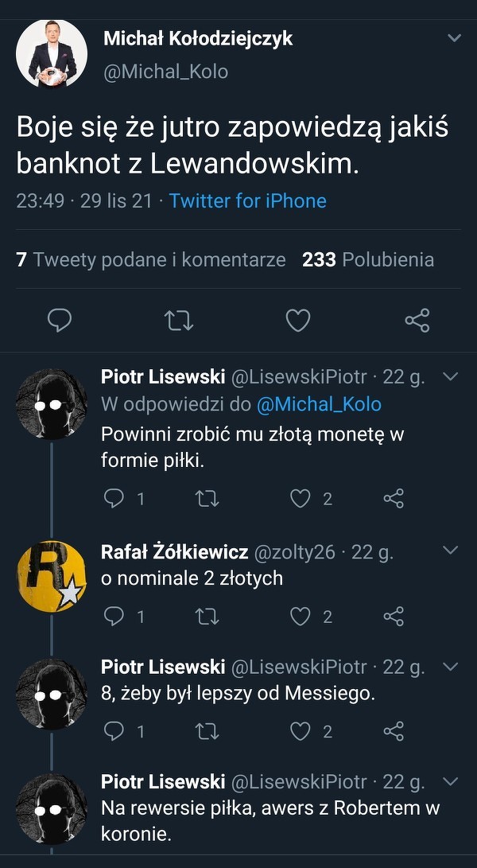Retweet the main banknot tweet
Image resolution: width=477 pixels, height=868 pixels.
point(179,321)
